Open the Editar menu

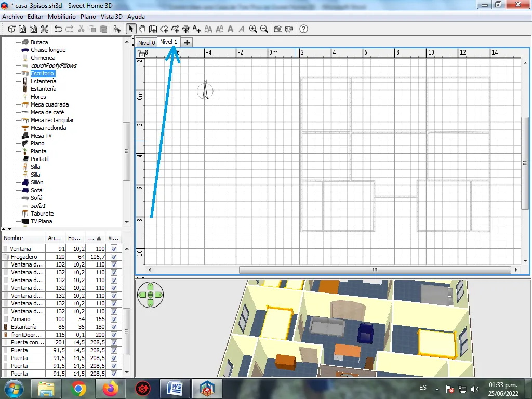coord(35,17)
